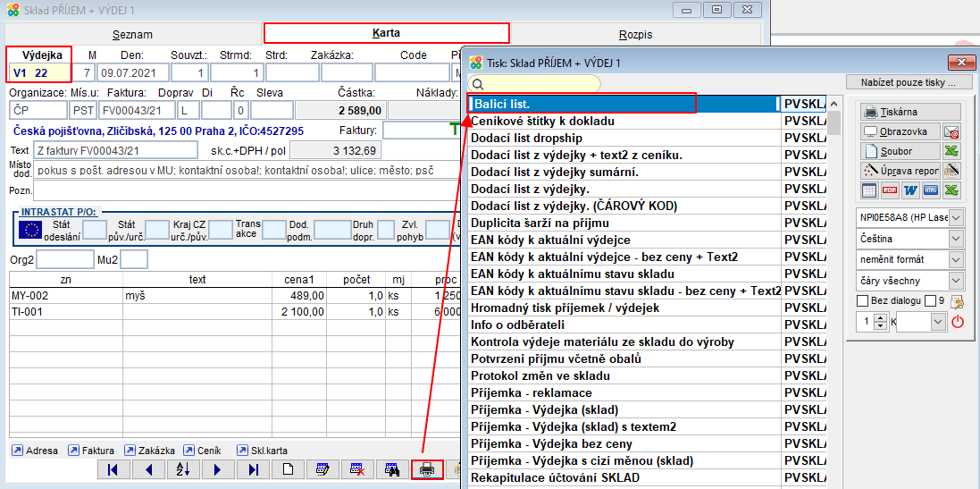
Task: Click the Den date field 09.07.2021
Action: point(134,72)
